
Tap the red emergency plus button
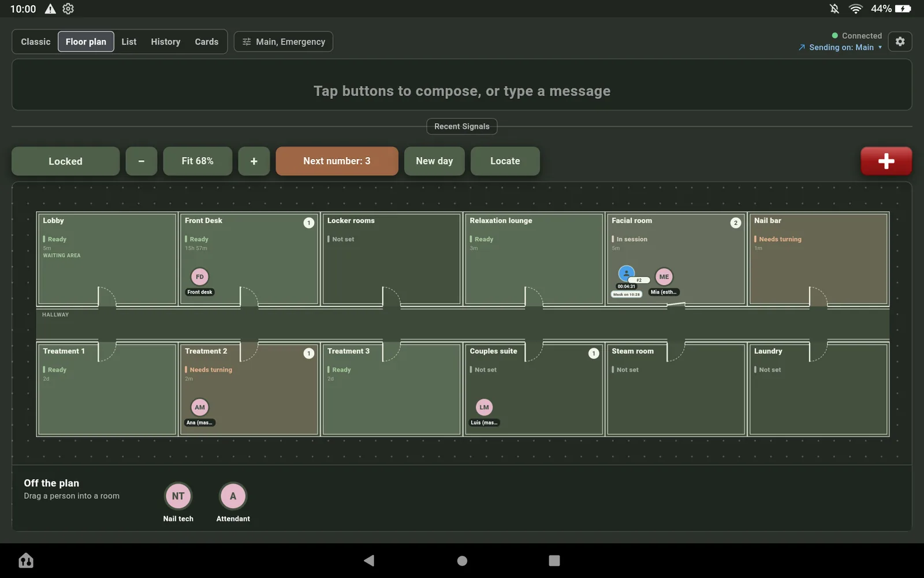click(x=886, y=161)
